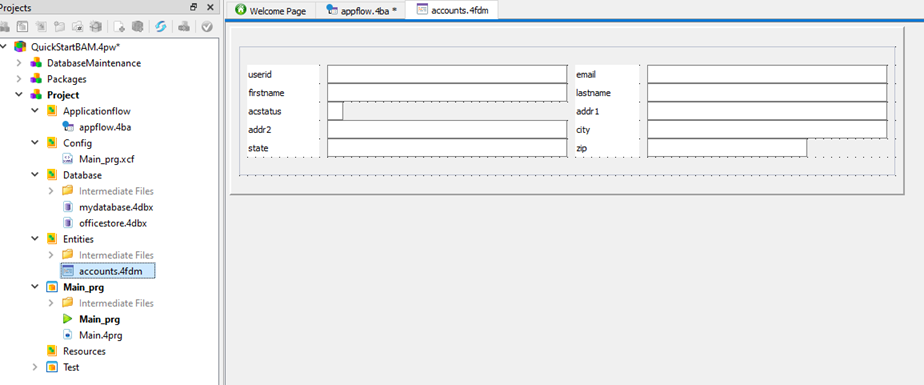Collapse the Project group
The width and height of the screenshot is (924, 385).
click(19, 94)
